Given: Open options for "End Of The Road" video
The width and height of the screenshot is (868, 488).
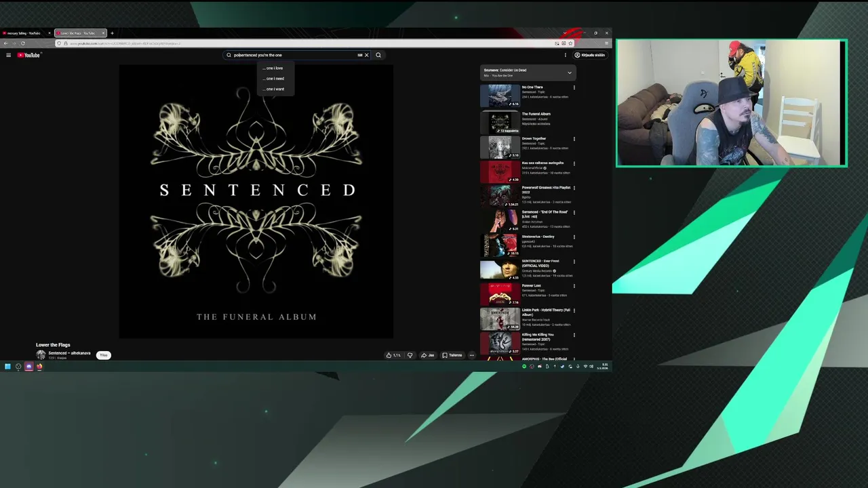Looking at the screenshot, I should (574, 212).
